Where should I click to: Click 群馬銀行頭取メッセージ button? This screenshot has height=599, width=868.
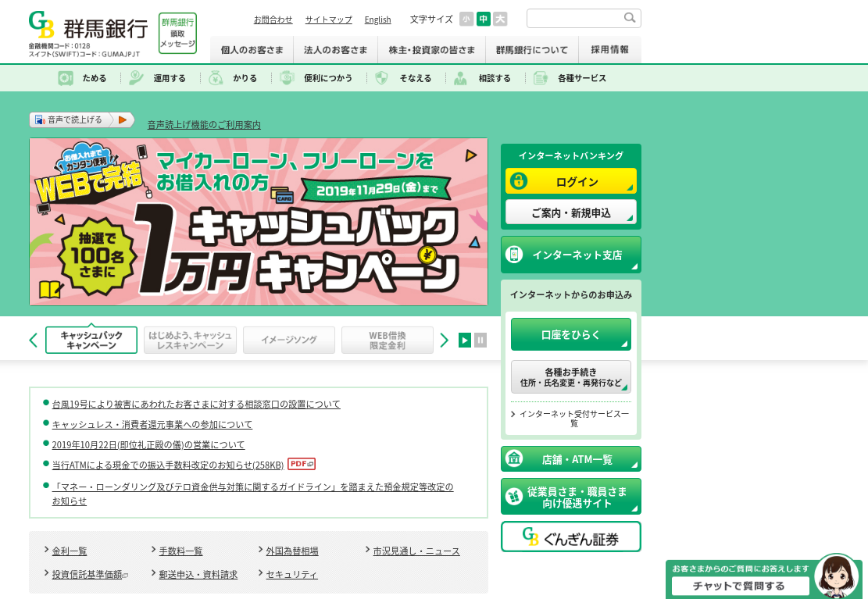point(177,34)
